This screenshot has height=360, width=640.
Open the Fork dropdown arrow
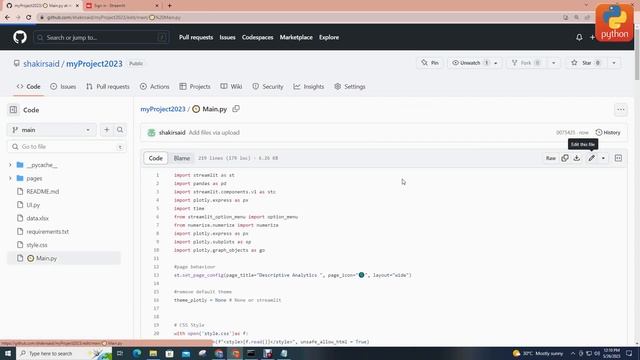[553, 63]
